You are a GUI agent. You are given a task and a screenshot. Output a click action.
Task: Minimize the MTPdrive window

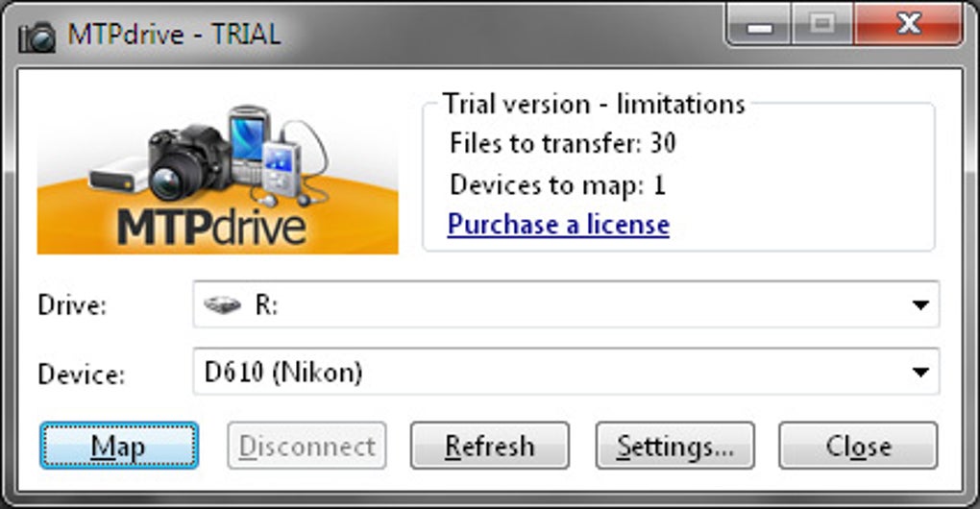coord(759,26)
